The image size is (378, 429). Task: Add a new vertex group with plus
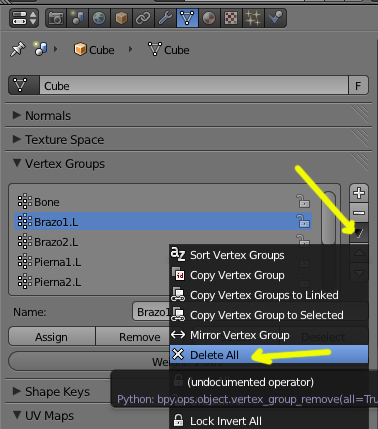pos(359,193)
